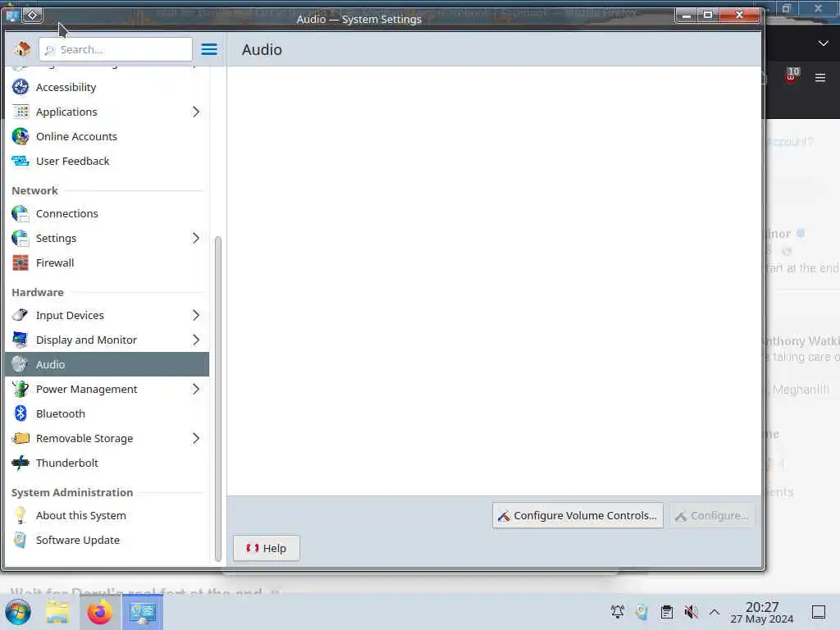This screenshot has width=840, height=630.
Task: Expand the Applications submenu arrow
Action: pyautogui.click(x=195, y=112)
